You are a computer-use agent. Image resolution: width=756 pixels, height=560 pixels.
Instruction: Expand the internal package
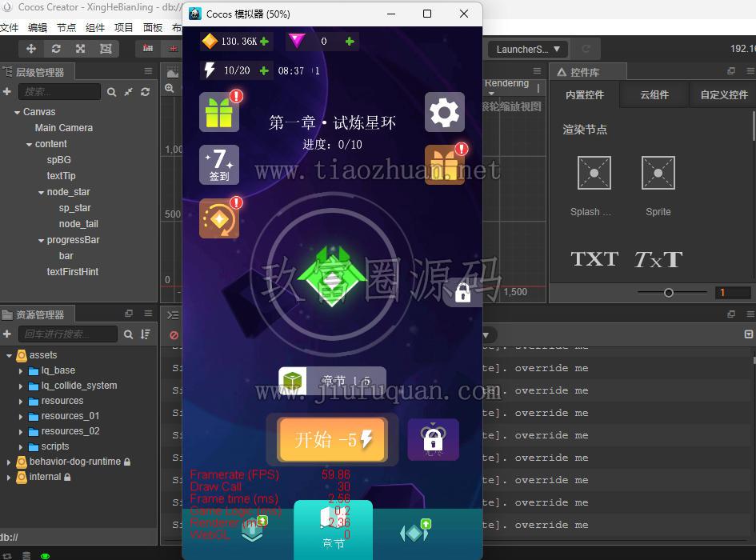click(9, 478)
